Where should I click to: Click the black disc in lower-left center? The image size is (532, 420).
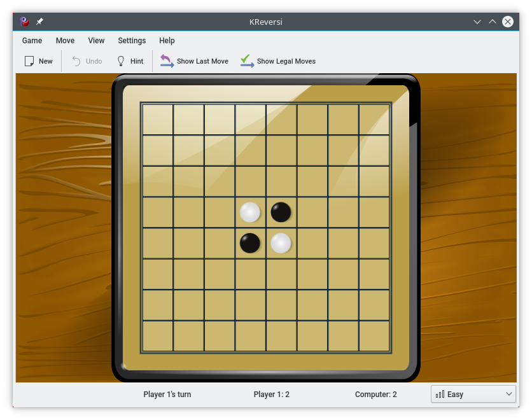250,242
